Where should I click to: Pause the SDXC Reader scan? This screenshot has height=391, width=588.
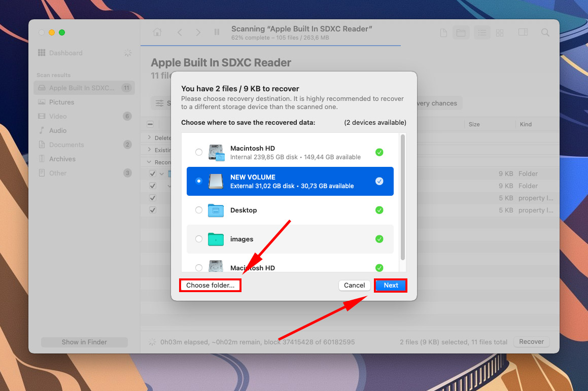(217, 32)
